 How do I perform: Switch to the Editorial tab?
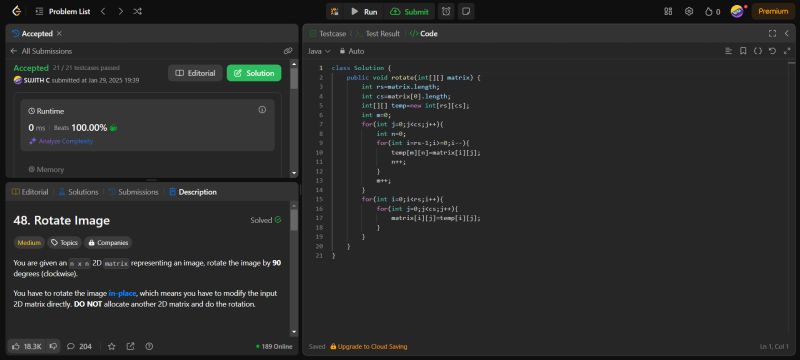click(x=30, y=192)
